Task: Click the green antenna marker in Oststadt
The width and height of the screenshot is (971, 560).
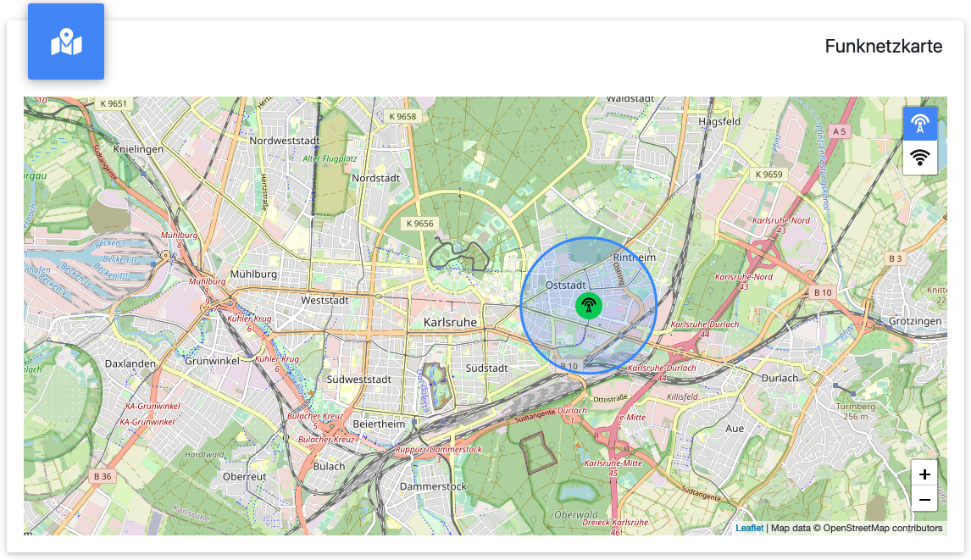Action: coord(589,306)
